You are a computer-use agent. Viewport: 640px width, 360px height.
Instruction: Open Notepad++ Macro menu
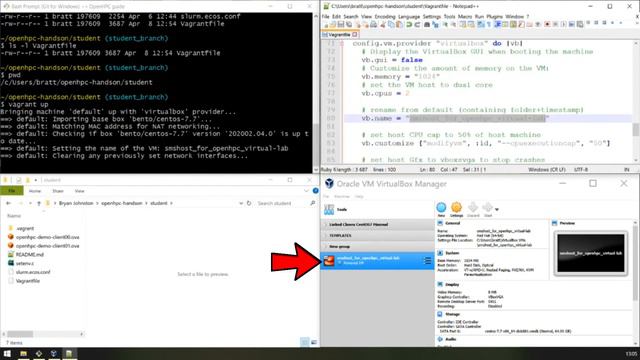pyautogui.click(x=465, y=17)
